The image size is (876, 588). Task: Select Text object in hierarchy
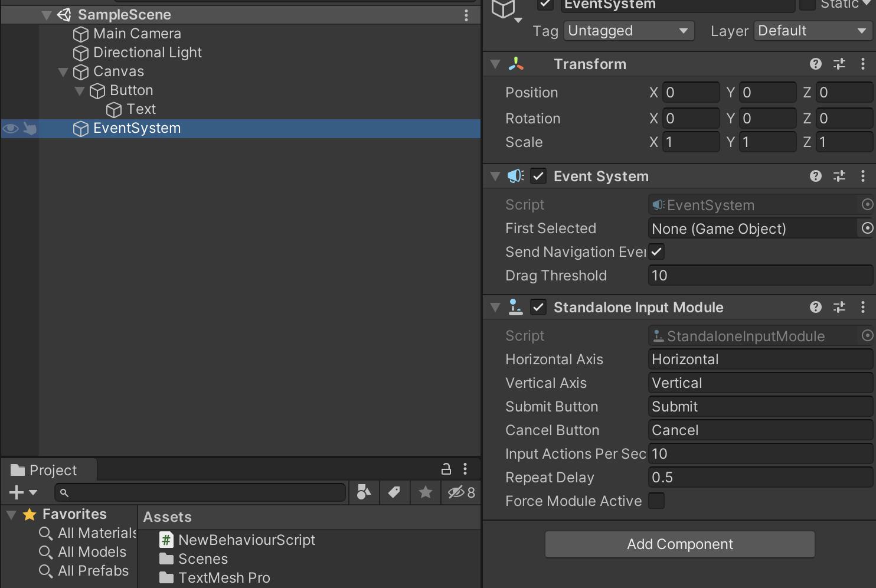click(141, 109)
